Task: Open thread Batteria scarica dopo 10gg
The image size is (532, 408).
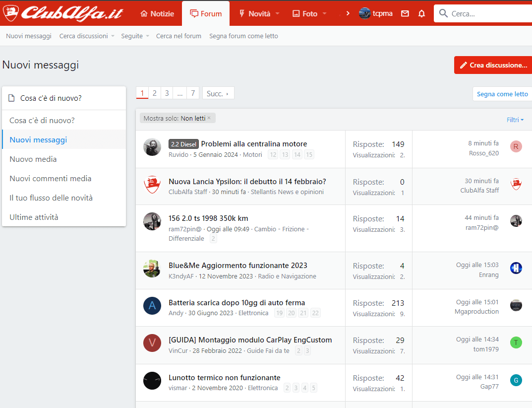Action: (237, 302)
